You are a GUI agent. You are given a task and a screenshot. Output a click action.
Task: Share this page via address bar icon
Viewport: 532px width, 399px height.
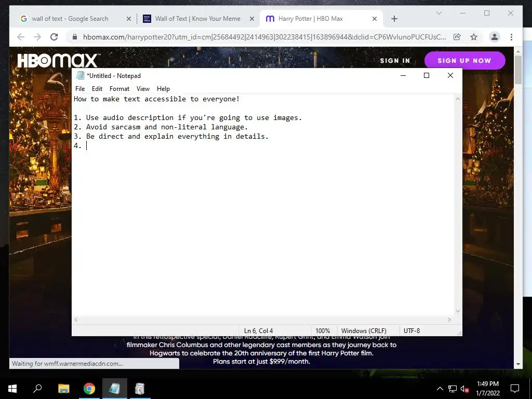457,37
